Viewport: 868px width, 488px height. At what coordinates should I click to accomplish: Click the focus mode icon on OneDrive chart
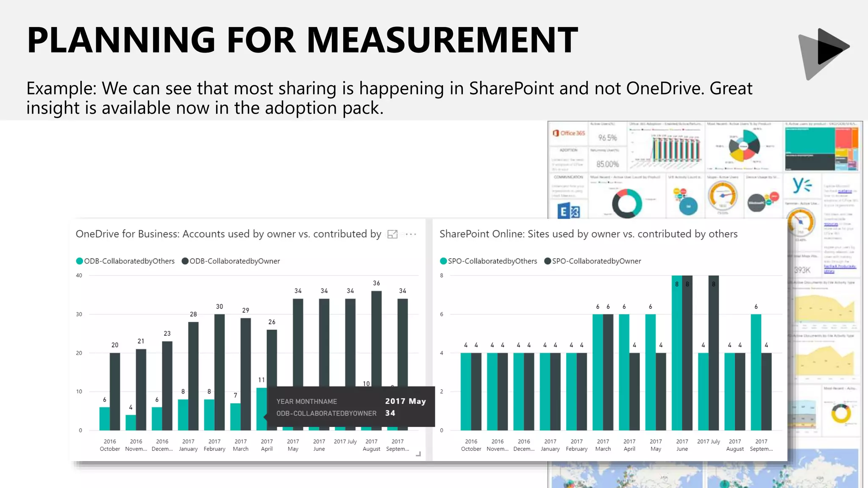[x=392, y=234]
